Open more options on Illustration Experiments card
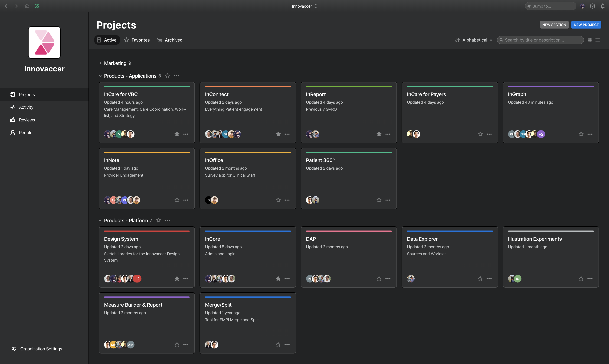This screenshot has height=364, width=609. tap(590, 279)
